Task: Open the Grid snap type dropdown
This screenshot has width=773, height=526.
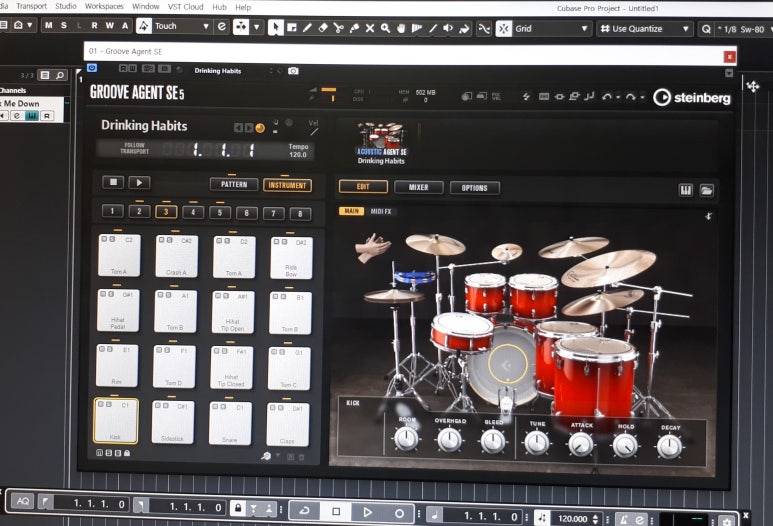Action: tap(551, 29)
